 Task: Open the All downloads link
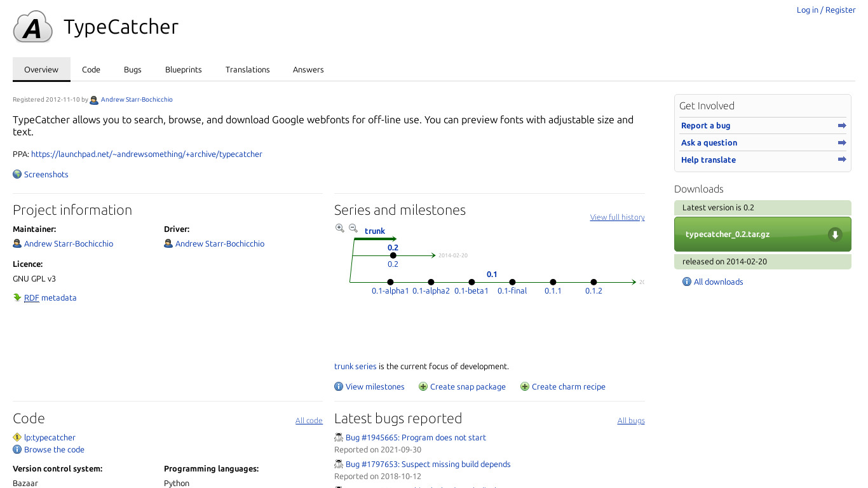click(718, 281)
